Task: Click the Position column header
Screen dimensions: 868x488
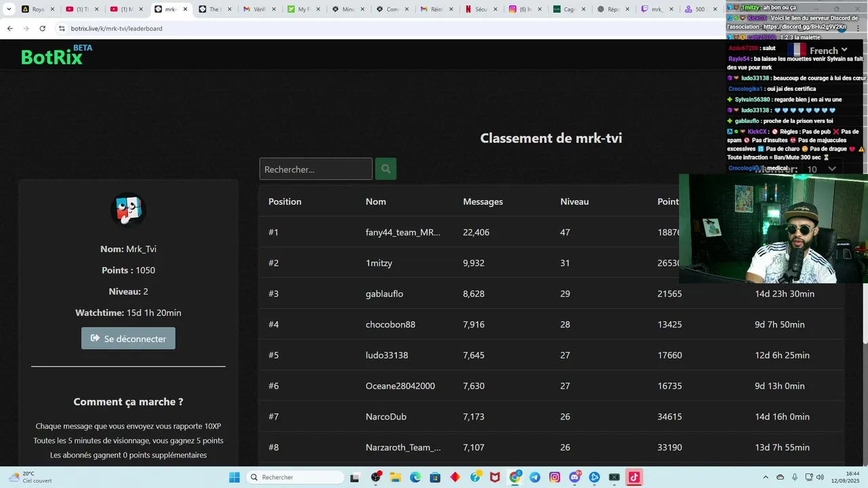Action: coord(285,201)
